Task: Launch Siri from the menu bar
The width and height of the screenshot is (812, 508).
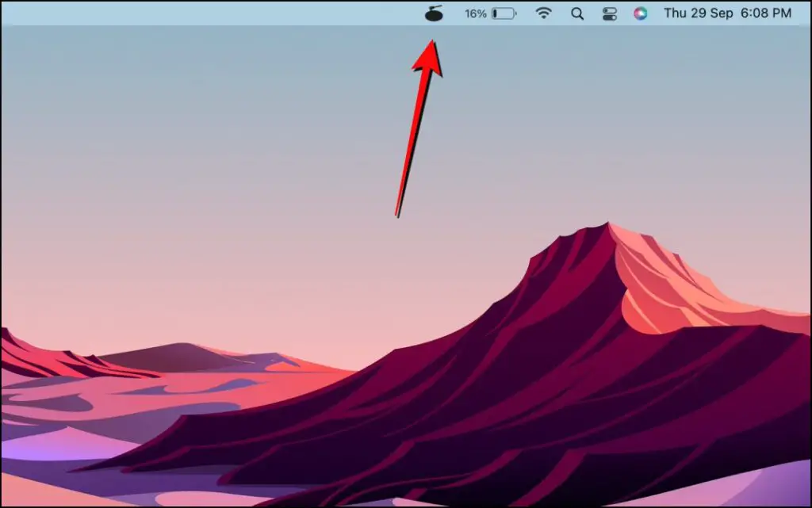Action: pyautogui.click(x=641, y=13)
